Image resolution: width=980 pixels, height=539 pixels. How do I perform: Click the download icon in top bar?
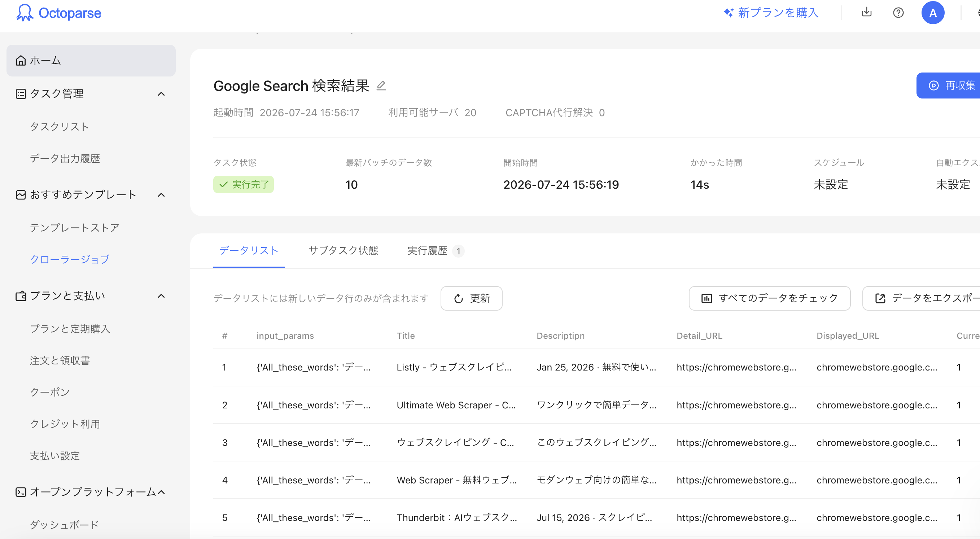866,12
